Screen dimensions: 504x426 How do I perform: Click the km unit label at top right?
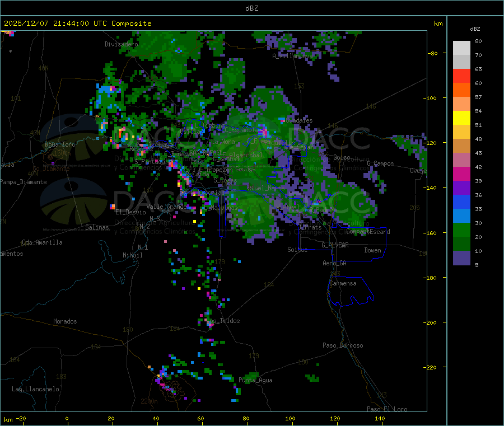(x=438, y=24)
